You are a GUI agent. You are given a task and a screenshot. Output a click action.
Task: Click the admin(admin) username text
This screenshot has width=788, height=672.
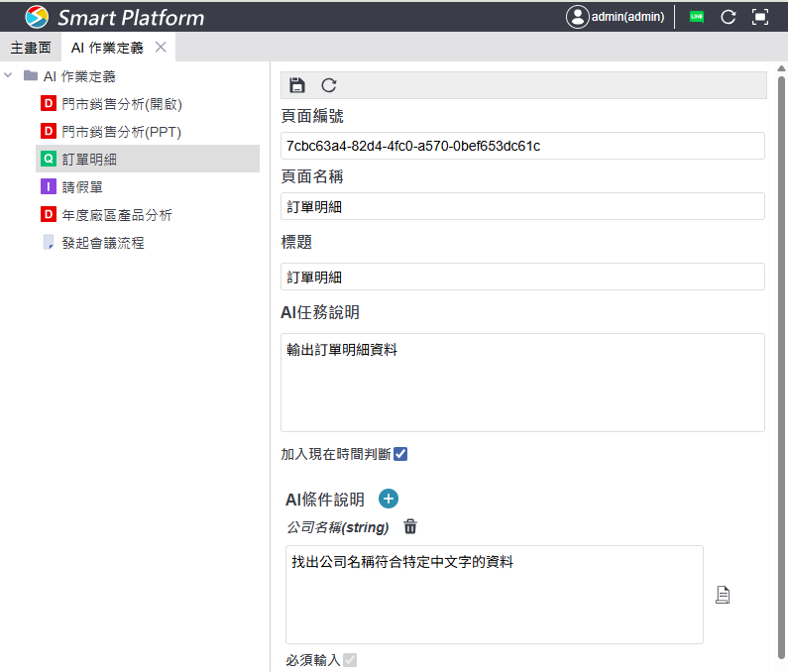coord(627,17)
